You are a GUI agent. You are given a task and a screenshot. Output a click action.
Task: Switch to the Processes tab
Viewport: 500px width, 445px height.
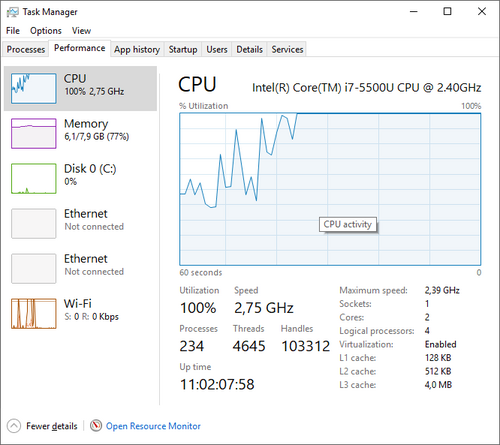[26, 49]
